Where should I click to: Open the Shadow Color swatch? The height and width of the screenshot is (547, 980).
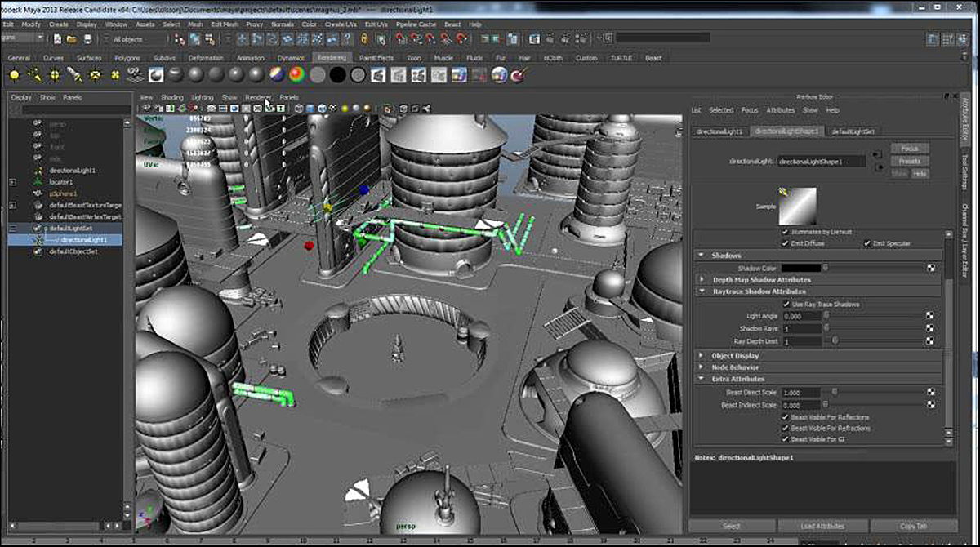[x=802, y=269]
